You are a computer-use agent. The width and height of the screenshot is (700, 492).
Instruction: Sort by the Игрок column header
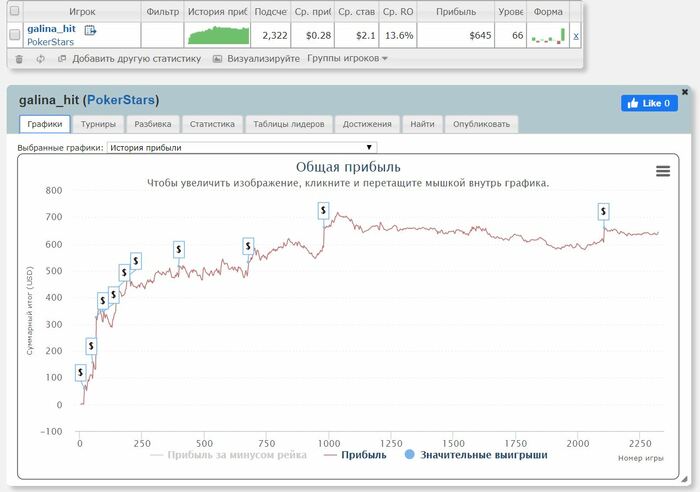point(82,12)
